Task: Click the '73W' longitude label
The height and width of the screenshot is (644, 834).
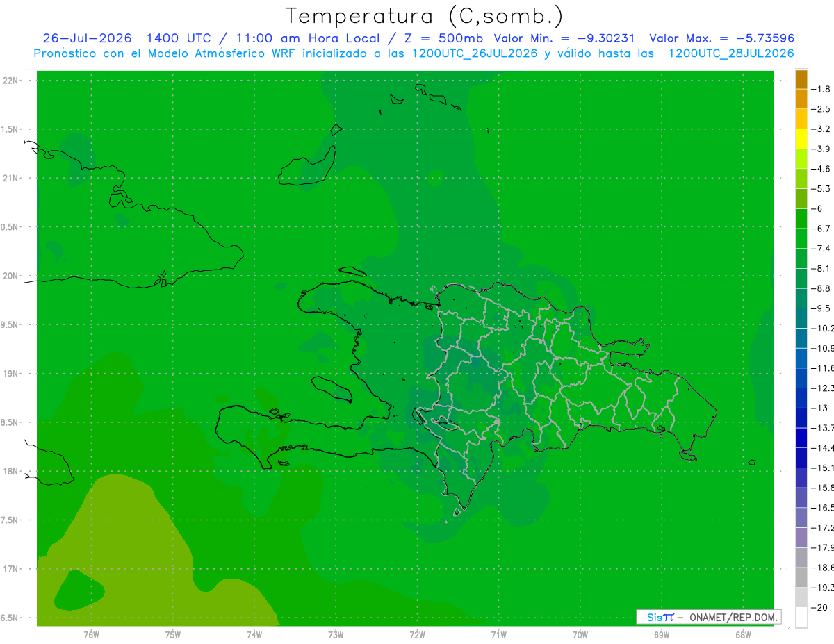Action: 336,634
